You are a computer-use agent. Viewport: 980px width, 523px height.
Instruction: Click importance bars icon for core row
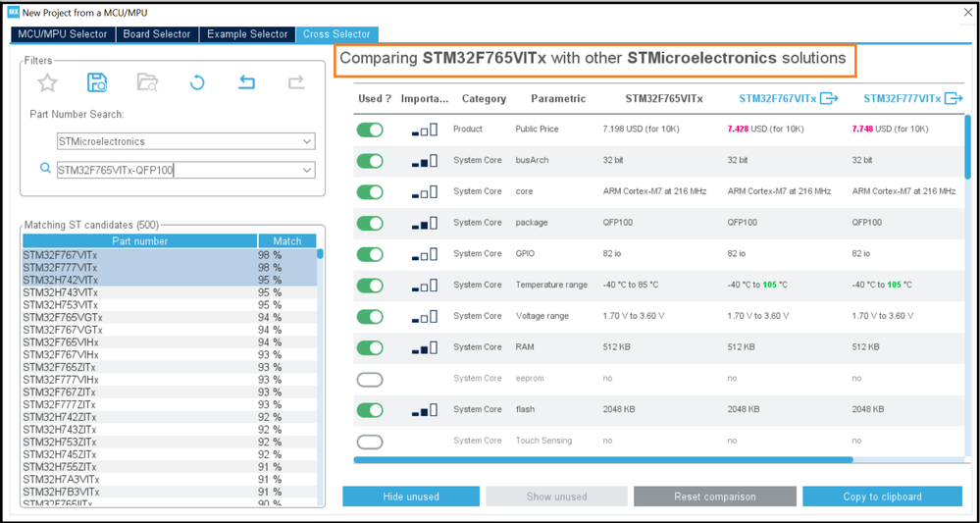click(x=425, y=192)
